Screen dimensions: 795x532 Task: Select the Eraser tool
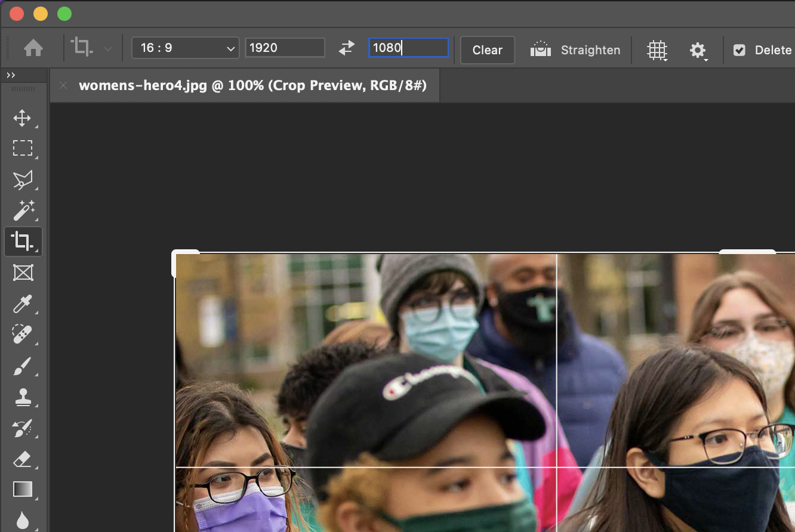[23, 459]
